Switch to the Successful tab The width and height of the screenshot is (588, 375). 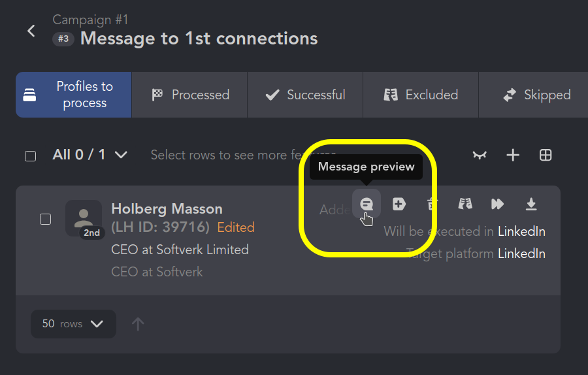(305, 95)
